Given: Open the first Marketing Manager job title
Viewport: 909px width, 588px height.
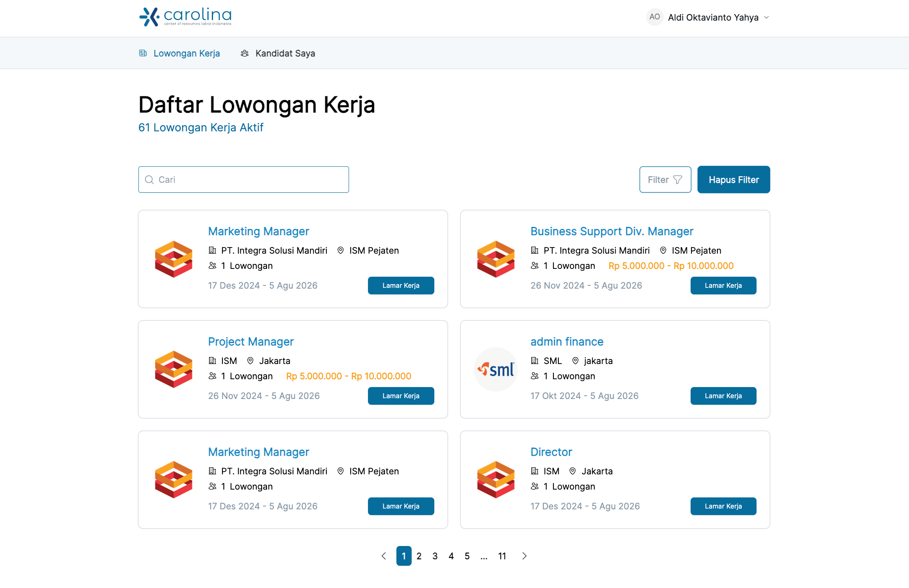Looking at the screenshot, I should (x=258, y=231).
